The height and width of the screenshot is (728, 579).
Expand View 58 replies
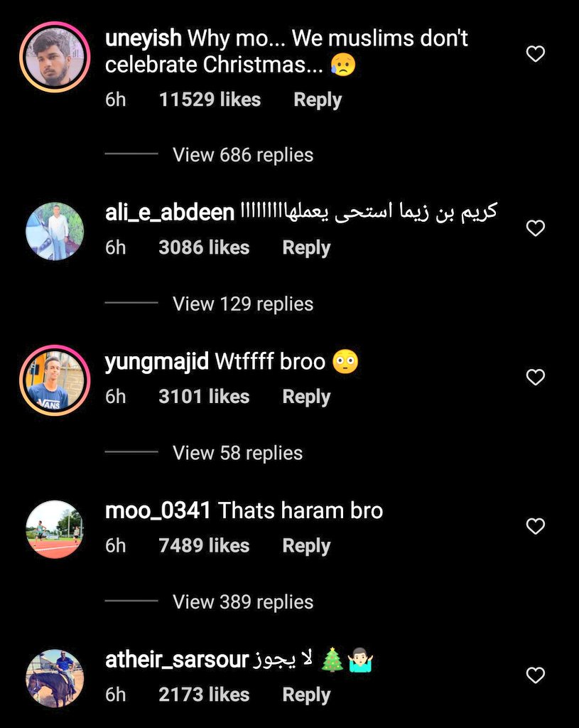coord(237,453)
